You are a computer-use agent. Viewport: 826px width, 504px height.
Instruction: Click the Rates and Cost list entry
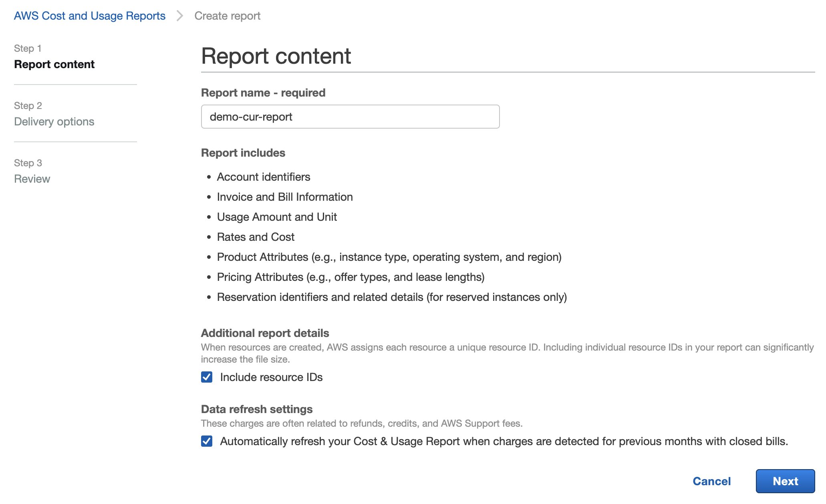coord(255,237)
